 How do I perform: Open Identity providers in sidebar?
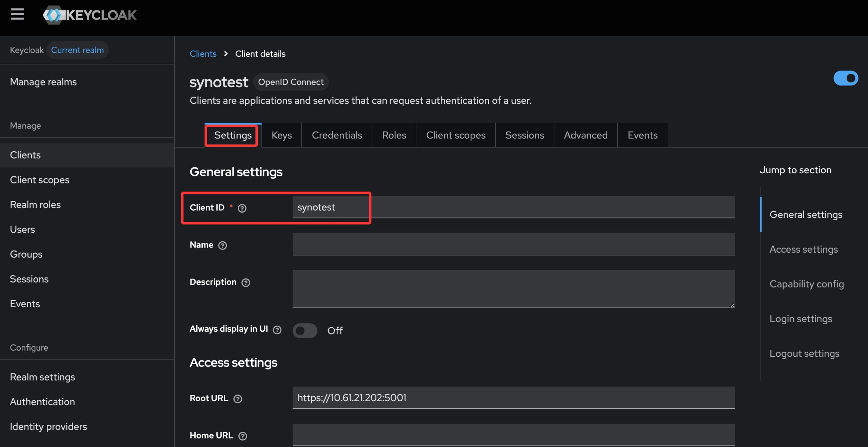(87, 426)
